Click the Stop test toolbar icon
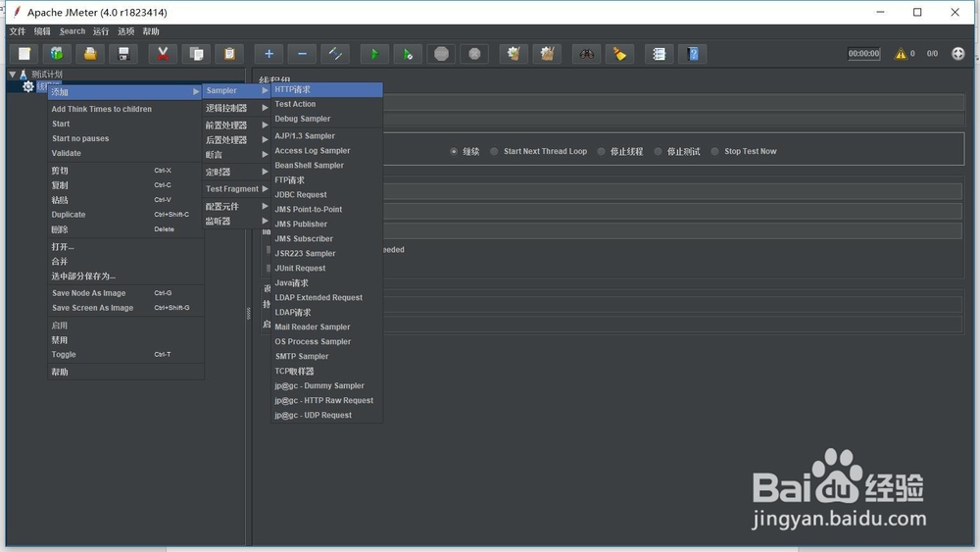Image resolution: width=980 pixels, height=552 pixels. (441, 54)
